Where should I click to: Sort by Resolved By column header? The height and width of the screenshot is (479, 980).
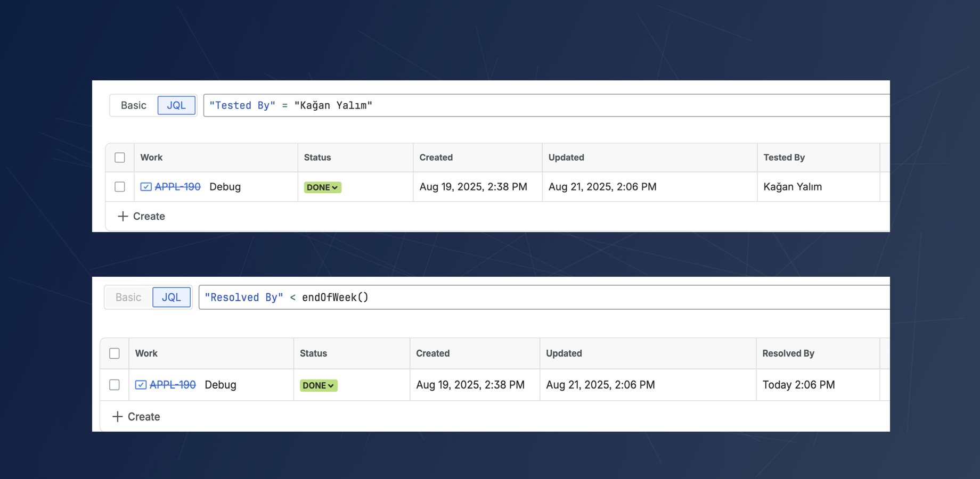(788, 353)
